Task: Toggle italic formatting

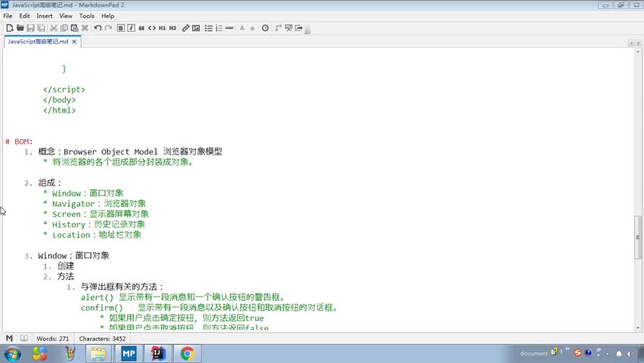Action: [131, 28]
